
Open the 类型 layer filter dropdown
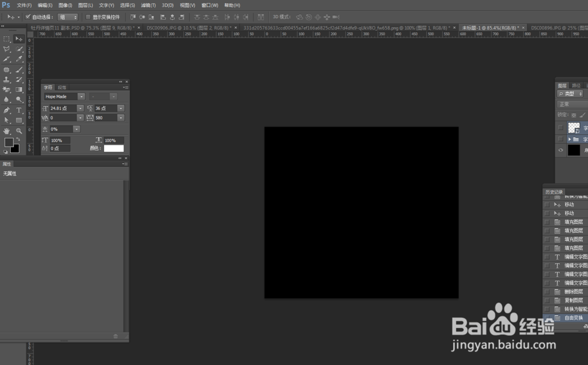570,94
